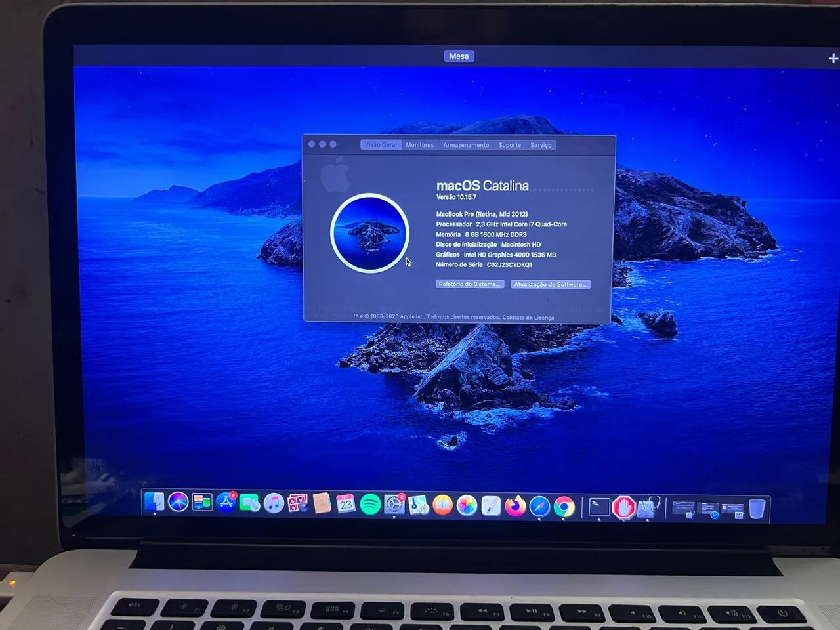Open Finder from the Dock
The height and width of the screenshot is (630, 840).
click(x=154, y=503)
